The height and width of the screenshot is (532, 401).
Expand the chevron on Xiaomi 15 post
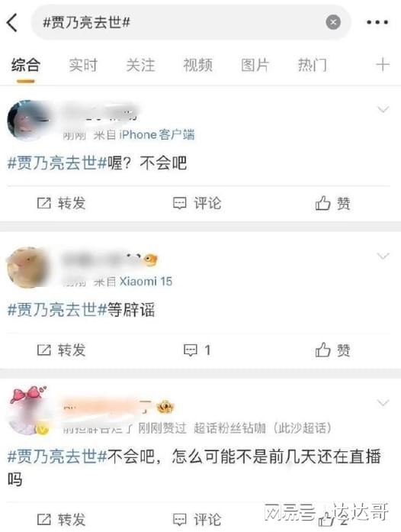point(383,256)
